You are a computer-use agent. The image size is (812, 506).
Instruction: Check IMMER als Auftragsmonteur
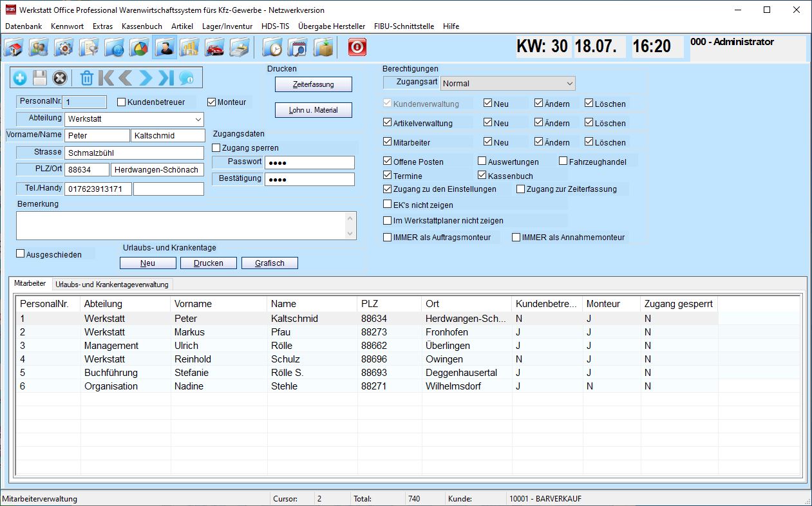387,237
